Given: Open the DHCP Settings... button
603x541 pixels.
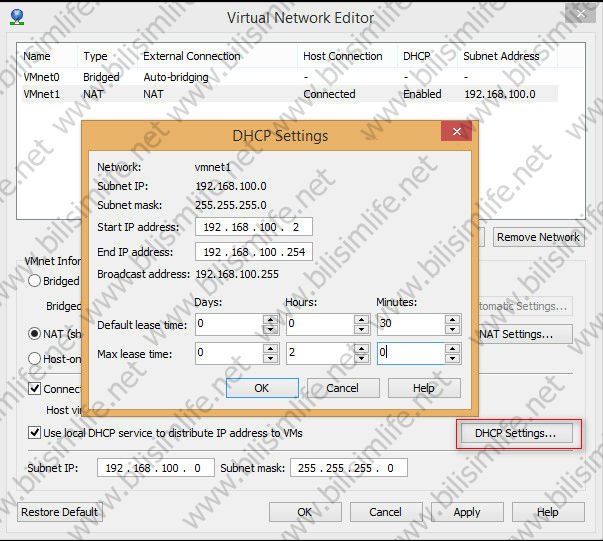Looking at the screenshot, I should coord(515,433).
